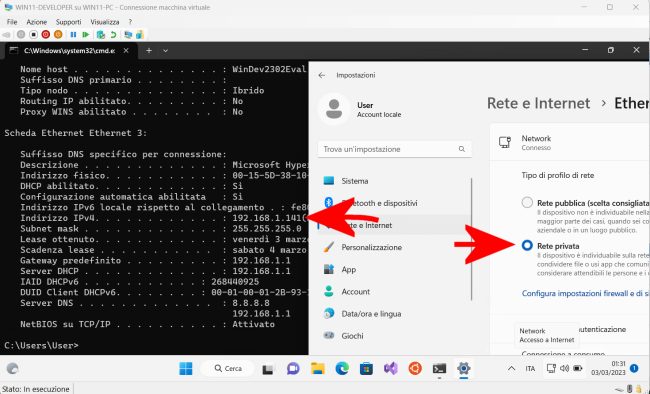This screenshot has height=394, width=650.
Task: Click the Server DNS value 8.8.8.8
Action: point(251,303)
